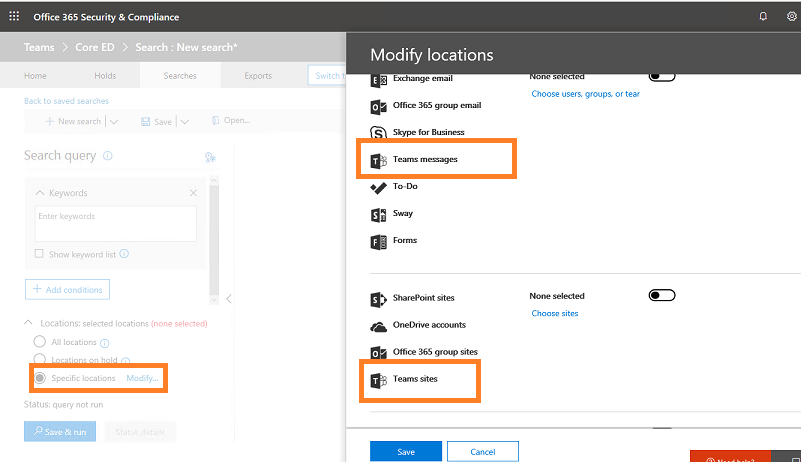Click the Sway icon
Screen dimensions: 801x462
[x=379, y=215]
